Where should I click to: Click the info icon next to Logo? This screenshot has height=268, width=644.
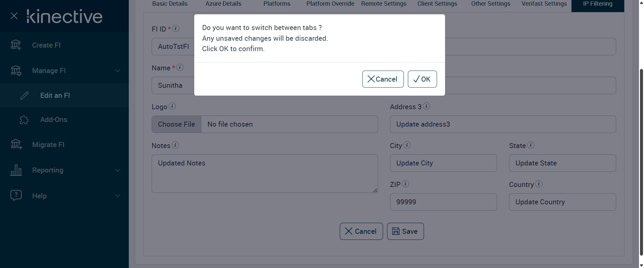[172, 106]
